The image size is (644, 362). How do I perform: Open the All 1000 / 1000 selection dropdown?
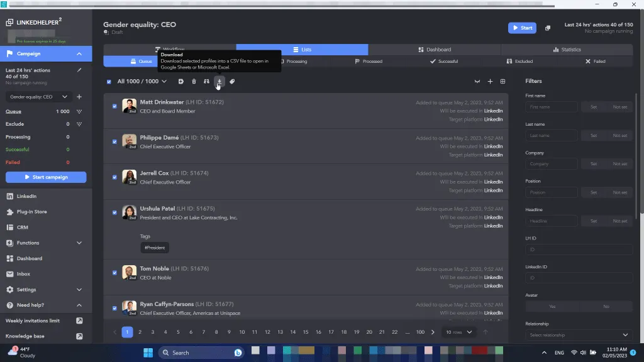click(142, 81)
